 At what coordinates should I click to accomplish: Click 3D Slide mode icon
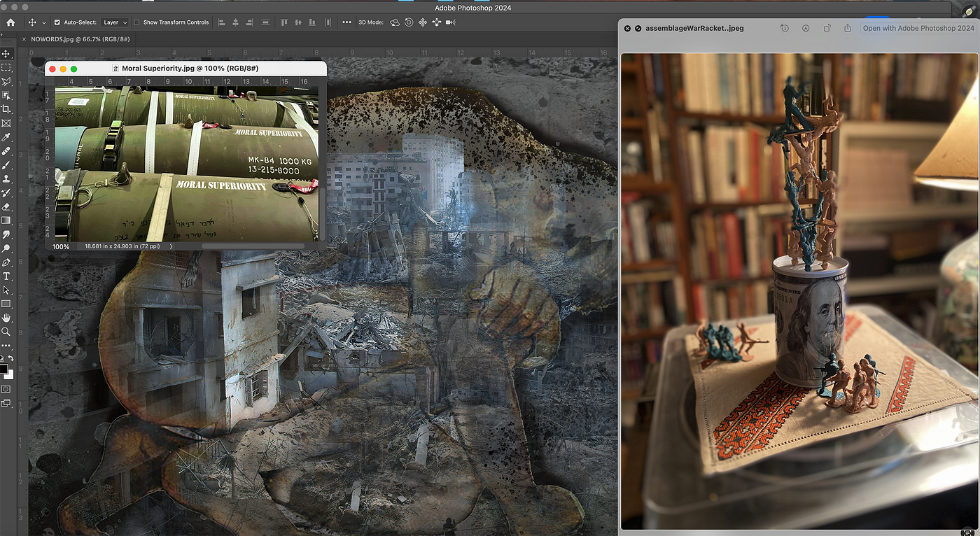[x=436, y=22]
